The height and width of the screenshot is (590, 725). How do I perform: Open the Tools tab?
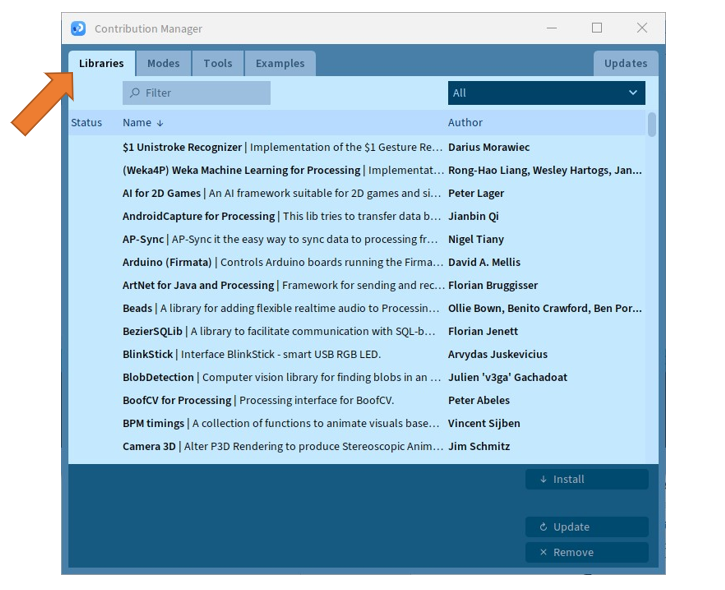(x=218, y=63)
